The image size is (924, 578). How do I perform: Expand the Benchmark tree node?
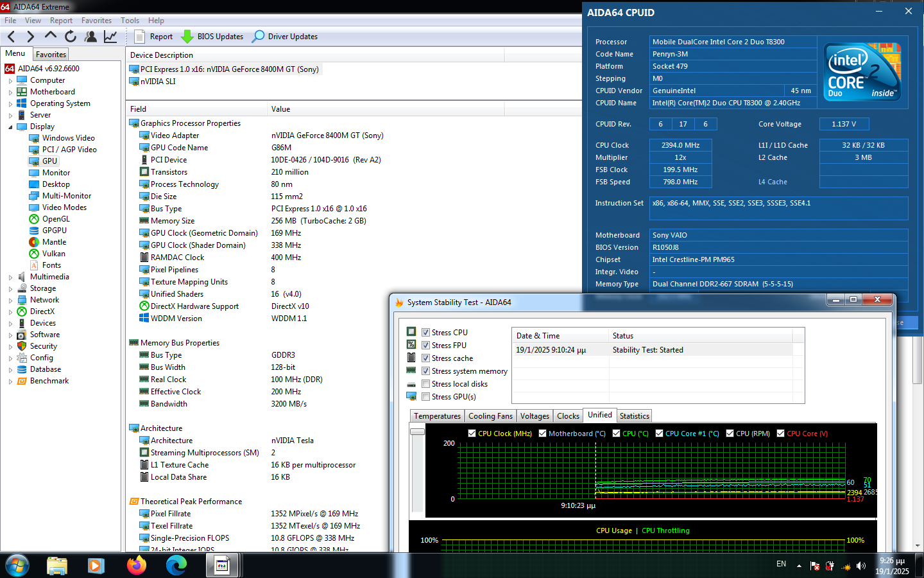point(10,381)
